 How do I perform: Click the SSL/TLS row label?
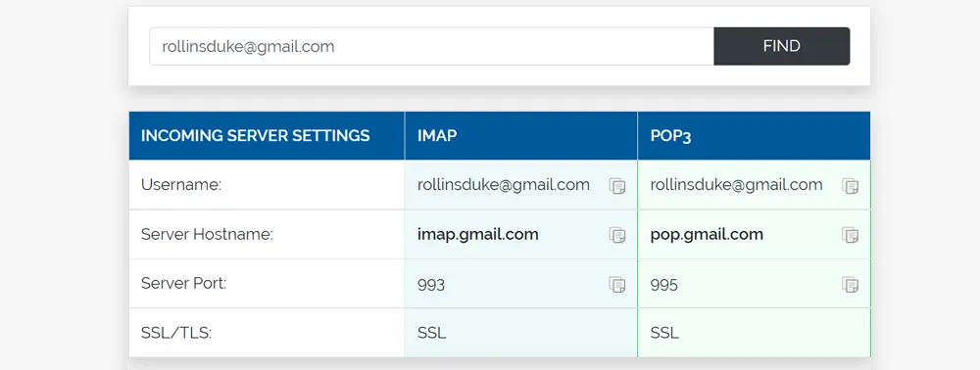pos(176,333)
